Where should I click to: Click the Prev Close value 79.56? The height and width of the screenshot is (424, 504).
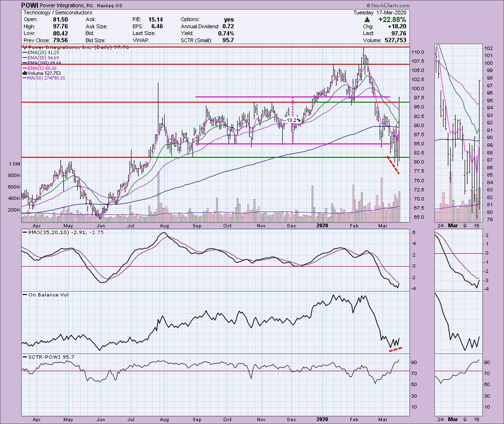(60, 40)
